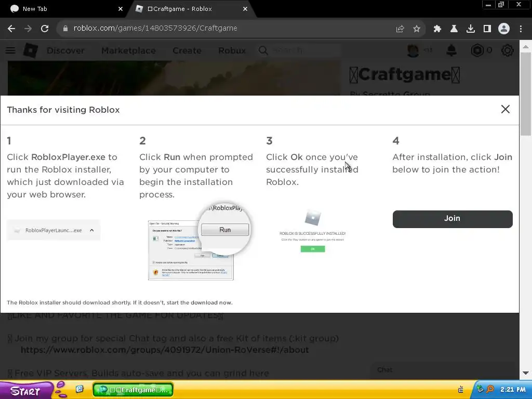Viewport: 532px width, 399px height.
Task: Click the Roblox logo icon
Action: tap(31, 50)
